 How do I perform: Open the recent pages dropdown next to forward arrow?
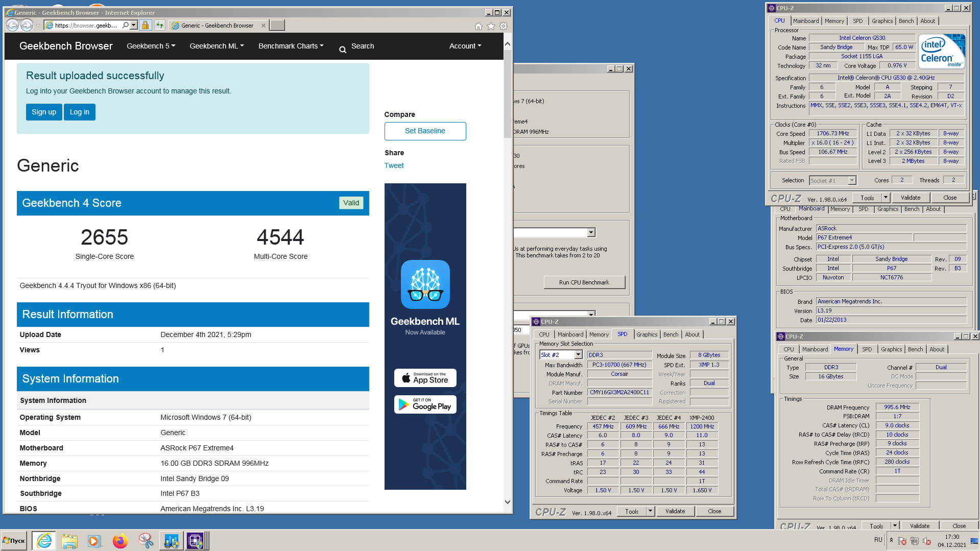point(38,26)
